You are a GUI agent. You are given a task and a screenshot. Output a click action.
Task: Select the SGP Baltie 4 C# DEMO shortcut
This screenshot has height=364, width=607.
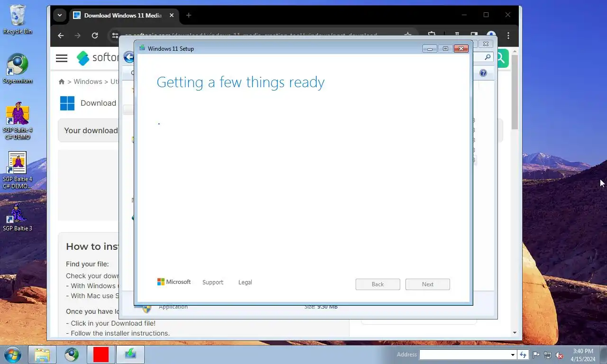pos(18,121)
